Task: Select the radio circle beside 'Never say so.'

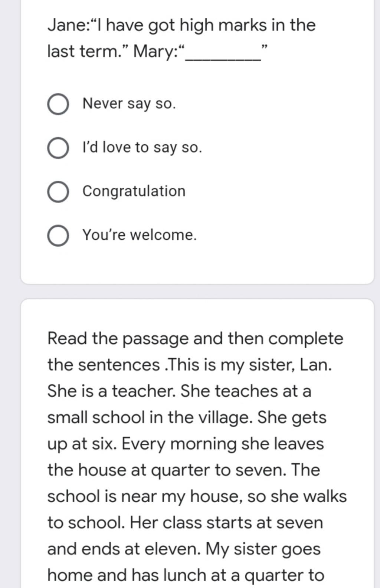Action: pyautogui.click(x=58, y=104)
